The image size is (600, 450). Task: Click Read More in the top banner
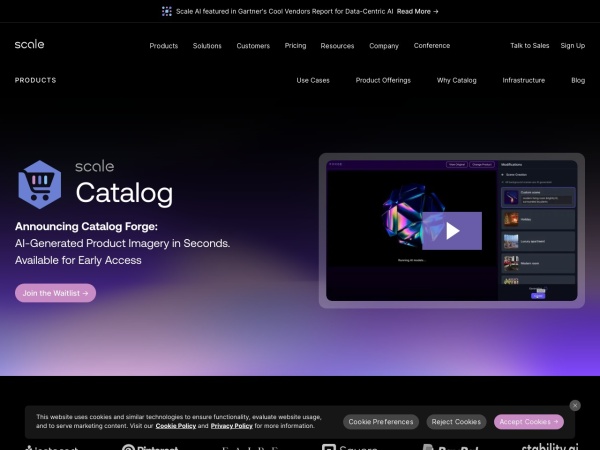tap(417, 11)
